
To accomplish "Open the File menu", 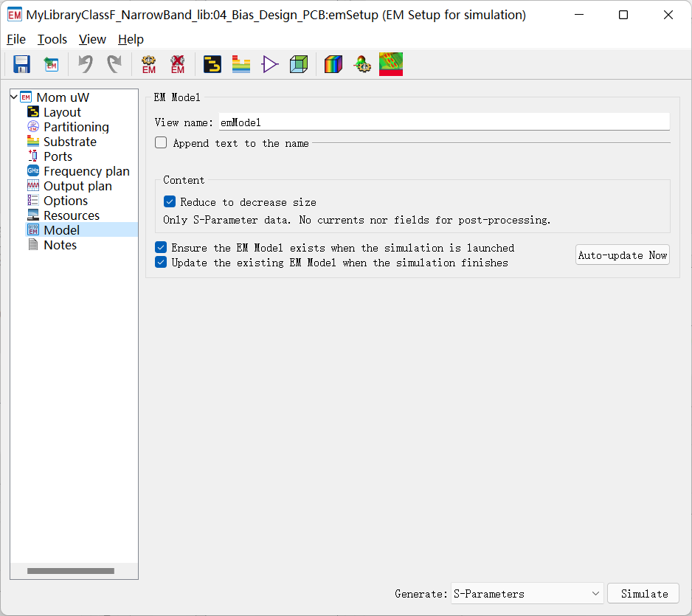I will point(16,39).
